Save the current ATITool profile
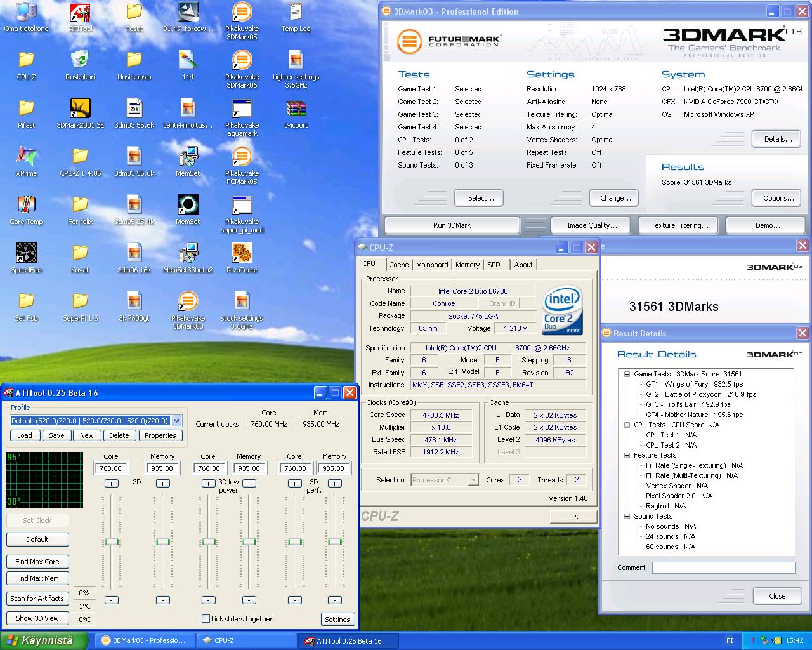Viewport: 812px width, 650px height. point(56,435)
